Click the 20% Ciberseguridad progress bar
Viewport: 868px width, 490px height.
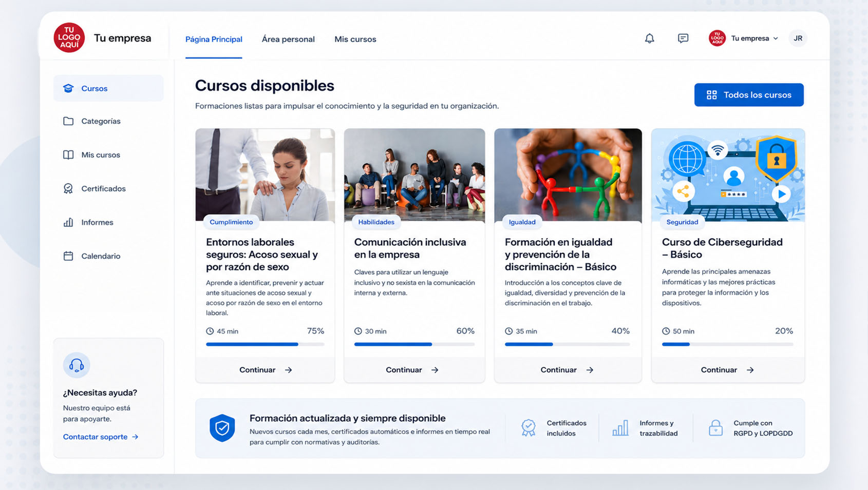(x=727, y=344)
